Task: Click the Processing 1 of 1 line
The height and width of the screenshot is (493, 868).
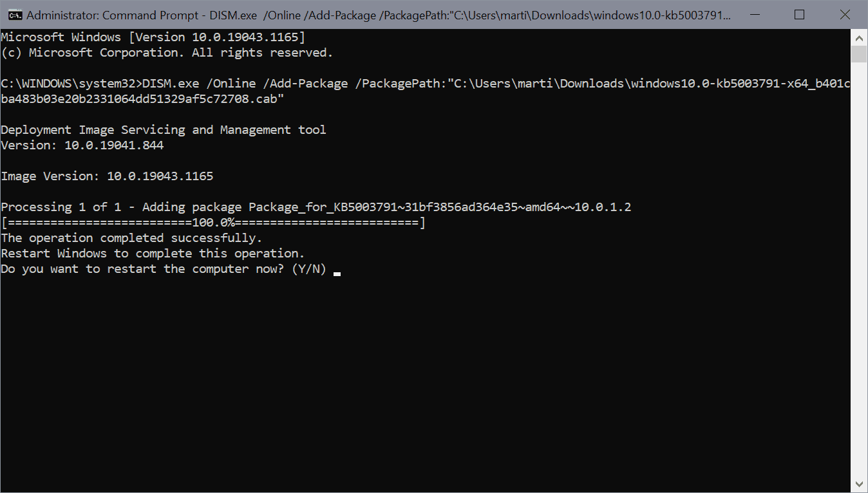Action: coord(316,207)
